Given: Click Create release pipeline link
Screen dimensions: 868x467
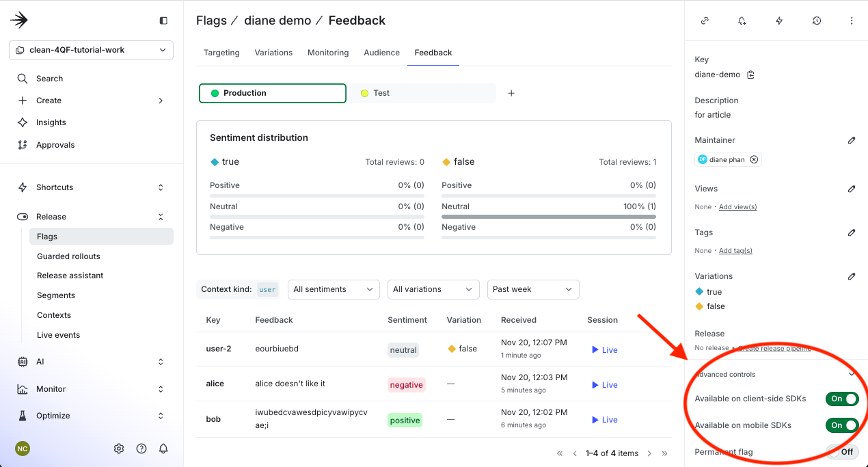Looking at the screenshot, I should point(774,348).
